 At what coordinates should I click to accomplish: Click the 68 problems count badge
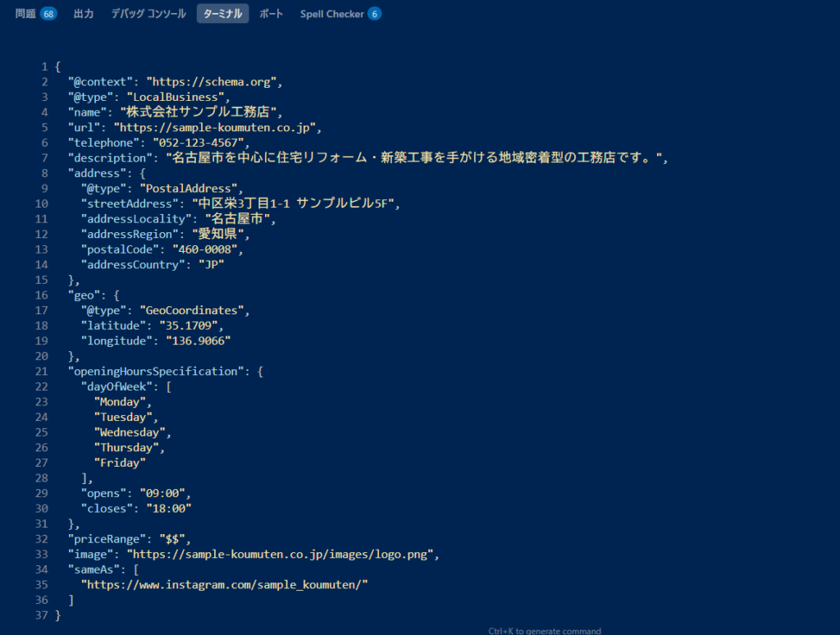48,14
